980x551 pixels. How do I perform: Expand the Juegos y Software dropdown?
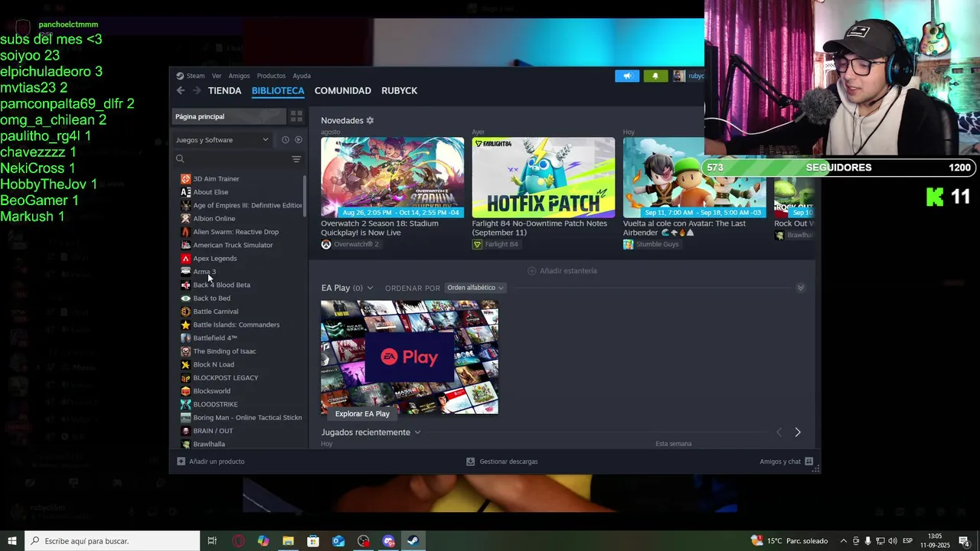tap(222, 140)
